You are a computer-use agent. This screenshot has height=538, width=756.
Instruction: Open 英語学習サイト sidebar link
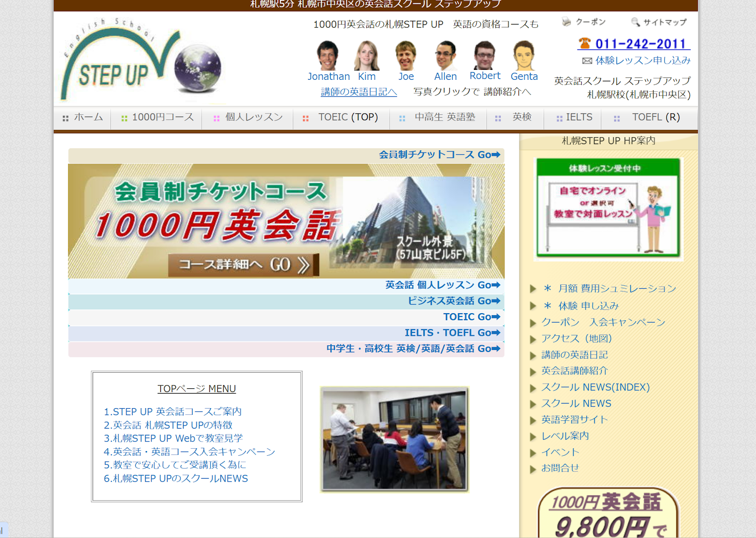pos(575,419)
